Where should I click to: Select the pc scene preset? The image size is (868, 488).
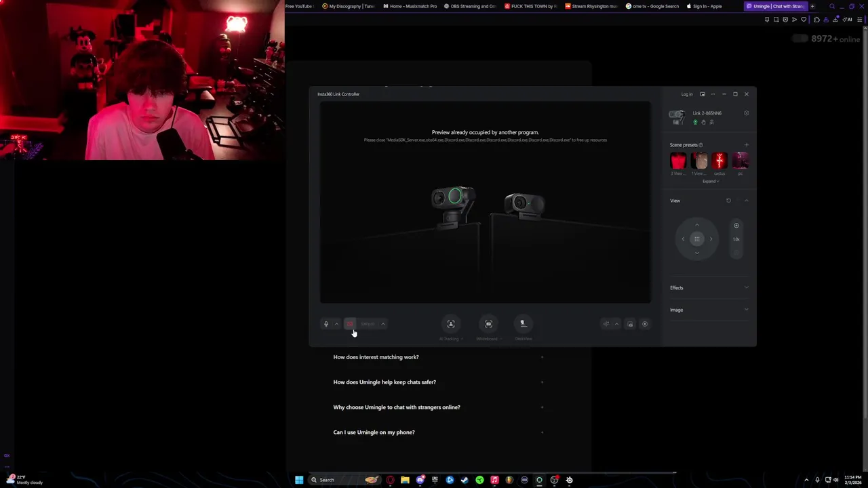pos(741,161)
